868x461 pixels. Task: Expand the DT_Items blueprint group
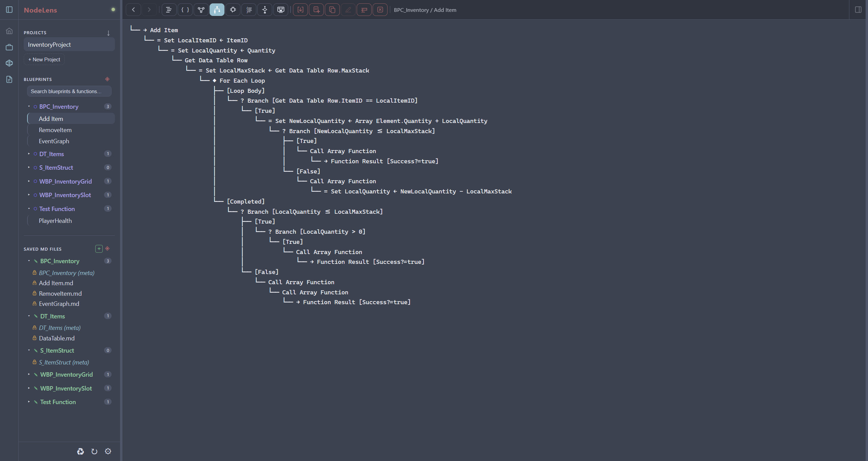click(x=29, y=154)
